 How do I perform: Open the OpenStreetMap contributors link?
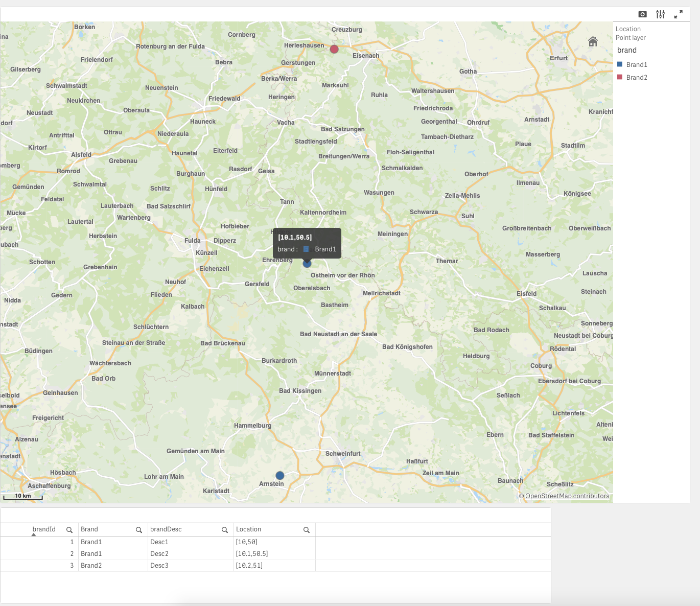pyautogui.click(x=567, y=496)
